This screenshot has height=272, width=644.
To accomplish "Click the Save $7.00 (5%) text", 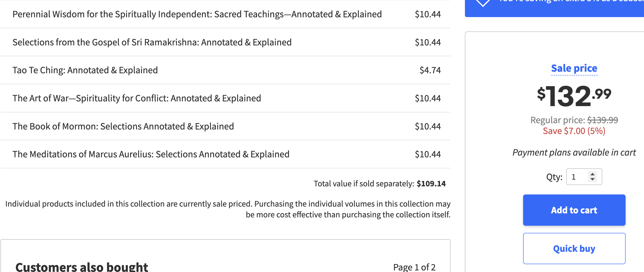I will [x=574, y=131].
